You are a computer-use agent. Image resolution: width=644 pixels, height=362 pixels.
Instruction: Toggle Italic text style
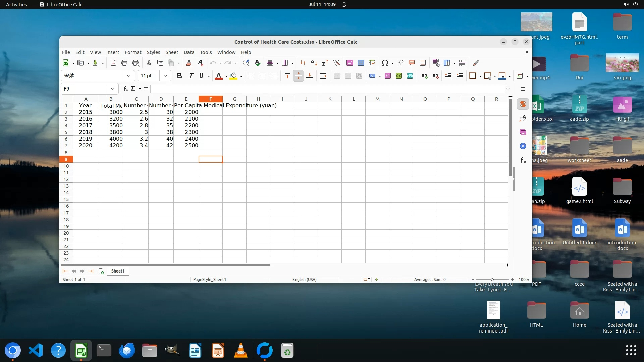click(191, 76)
